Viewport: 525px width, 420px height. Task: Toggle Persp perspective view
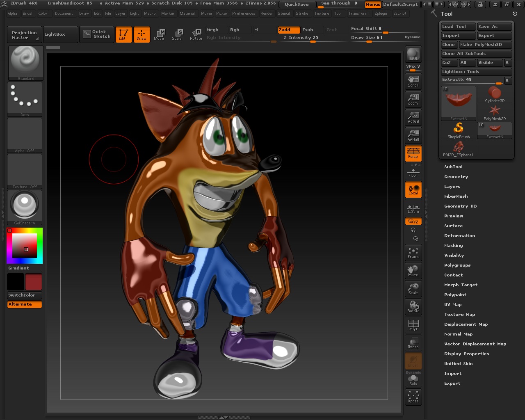click(x=413, y=153)
